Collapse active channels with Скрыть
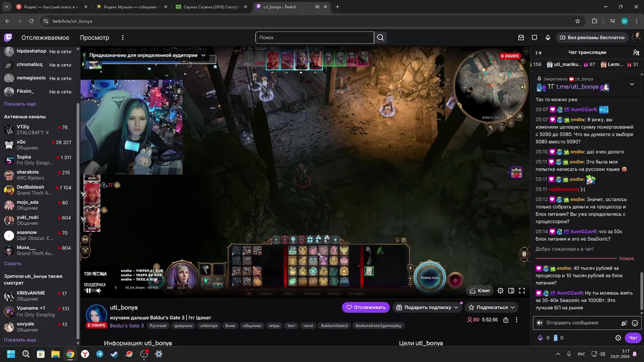 (x=13, y=263)
